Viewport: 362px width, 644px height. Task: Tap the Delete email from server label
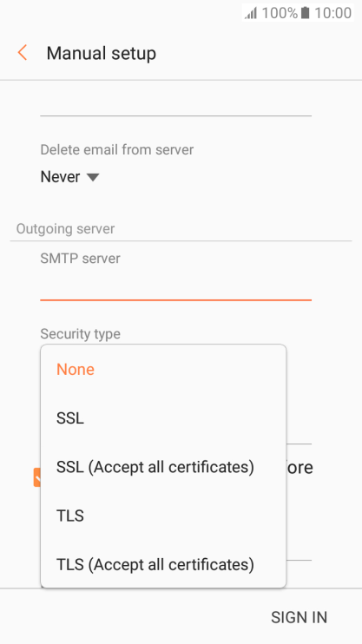116,149
